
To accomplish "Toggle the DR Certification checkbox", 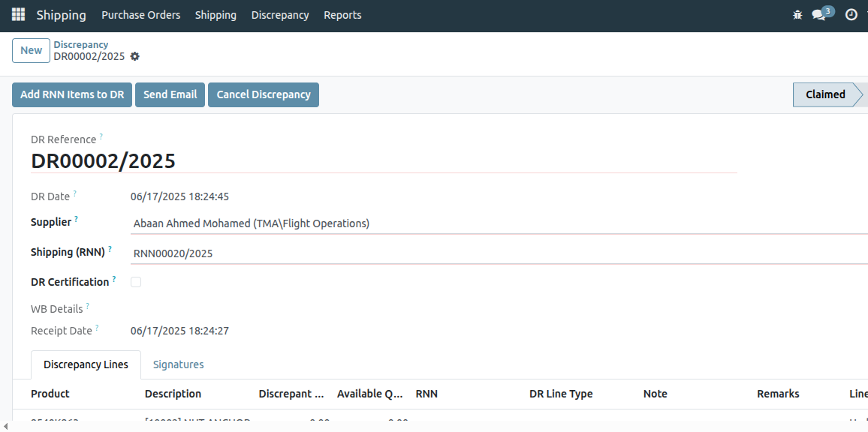I will click(136, 282).
